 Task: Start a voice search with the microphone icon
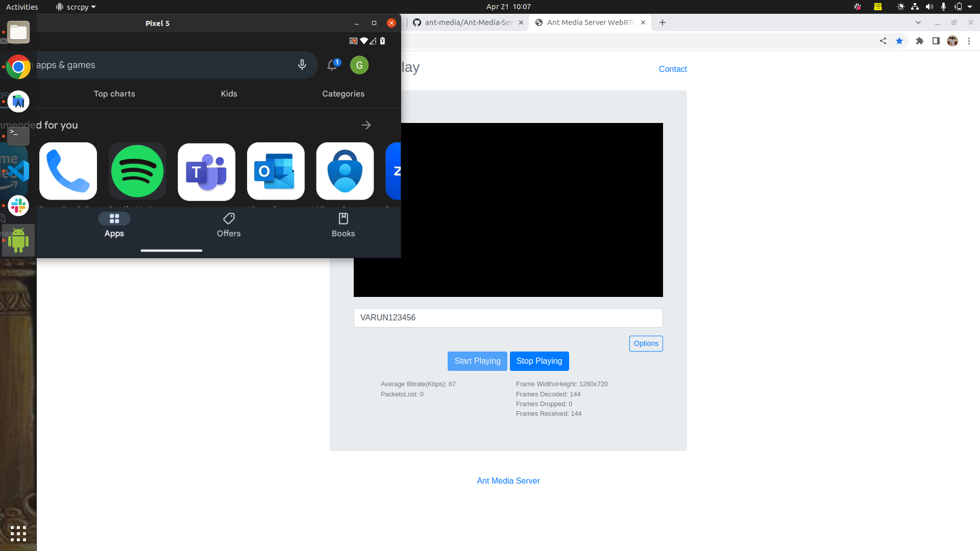click(x=302, y=65)
